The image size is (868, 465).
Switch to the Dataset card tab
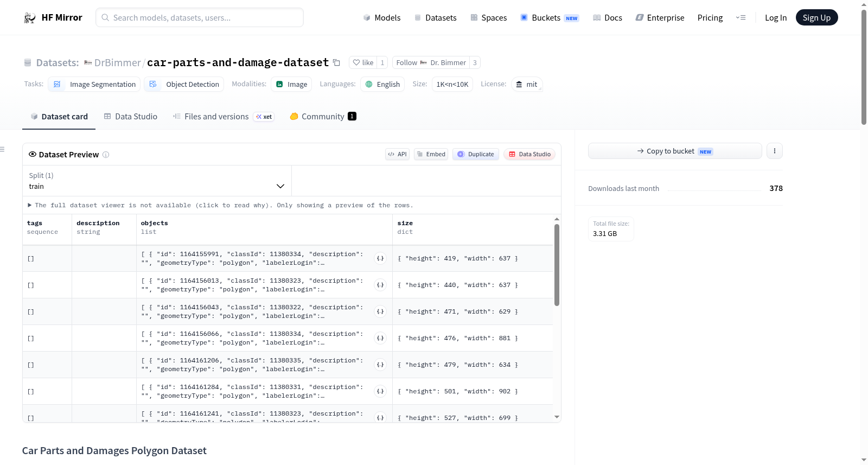click(x=59, y=116)
